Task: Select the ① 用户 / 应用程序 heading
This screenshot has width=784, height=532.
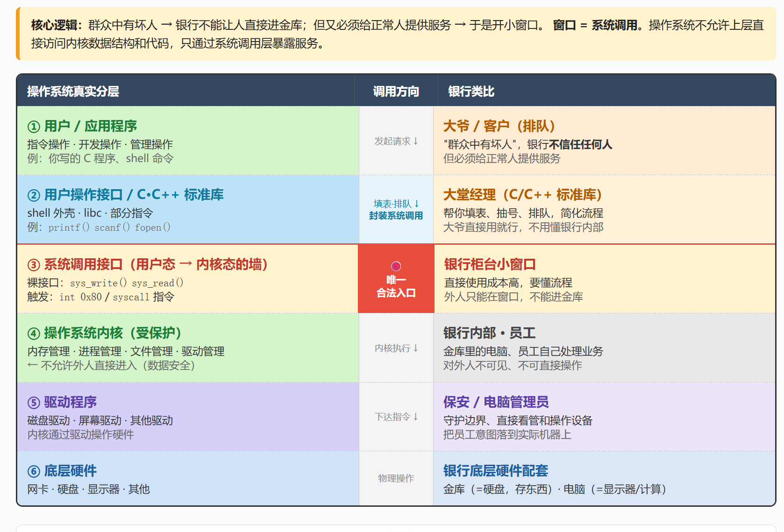Action: click(x=82, y=126)
